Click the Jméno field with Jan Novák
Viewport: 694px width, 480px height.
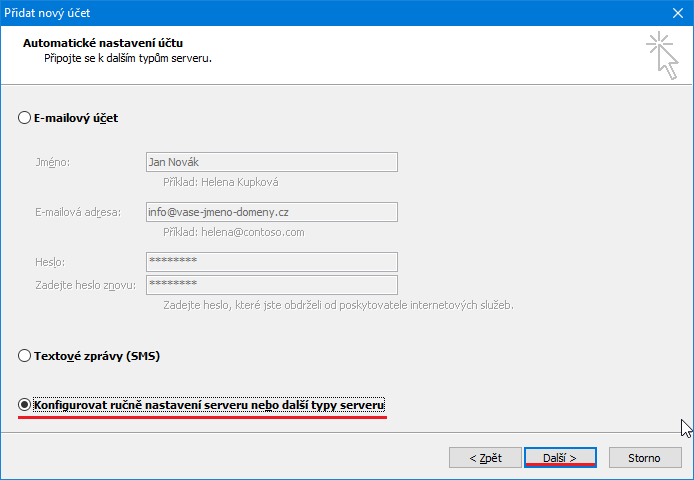pyautogui.click(x=271, y=162)
